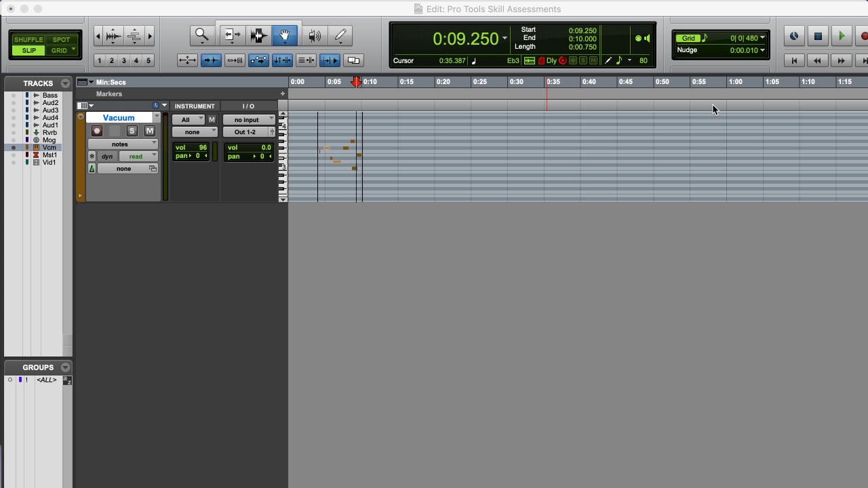Open the automation mode read dropdown

tap(138, 157)
